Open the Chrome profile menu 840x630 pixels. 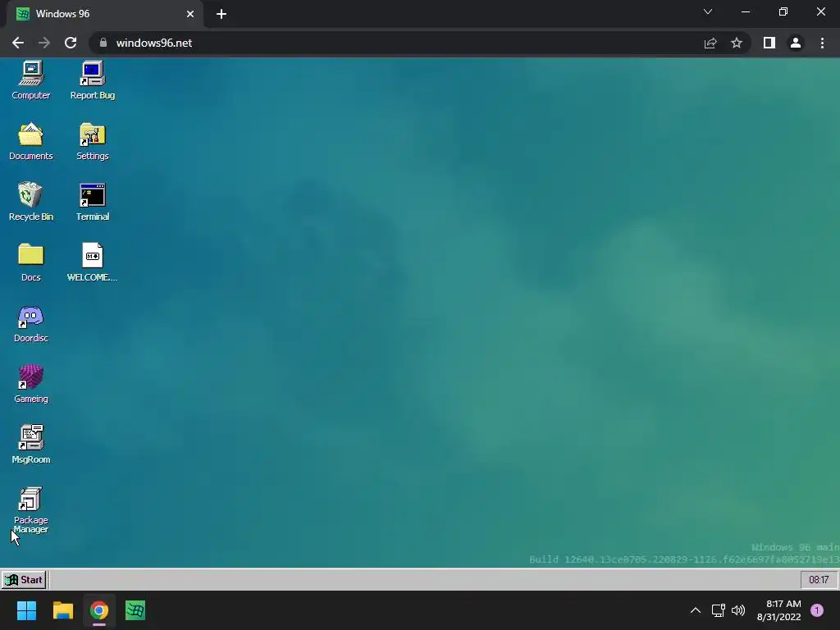(796, 43)
